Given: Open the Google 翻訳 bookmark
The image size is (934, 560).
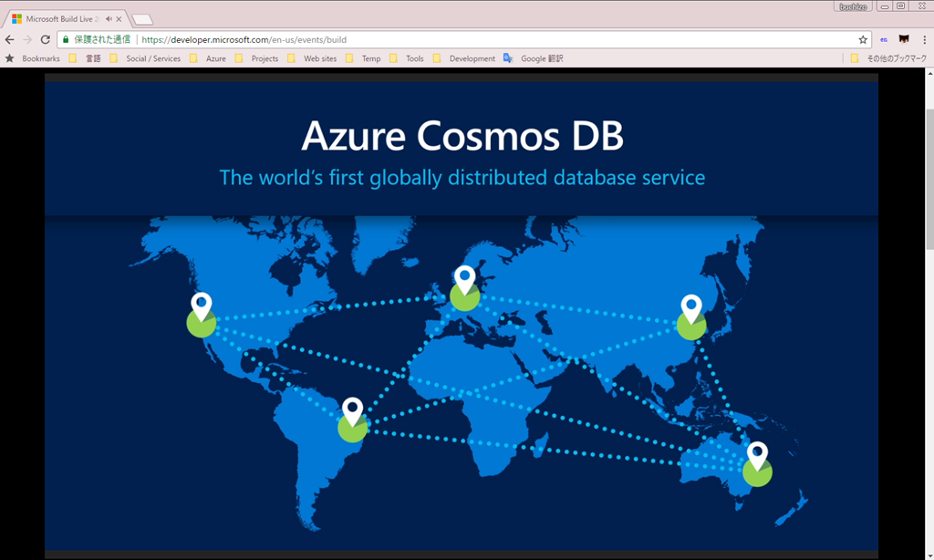Looking at the screenshot, I should pos(534,58).
